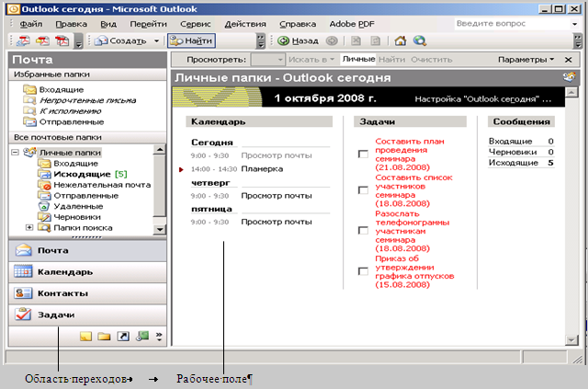Toggle the Найти search button
Viewport: 588px width, 389px height.
(191, 40)
